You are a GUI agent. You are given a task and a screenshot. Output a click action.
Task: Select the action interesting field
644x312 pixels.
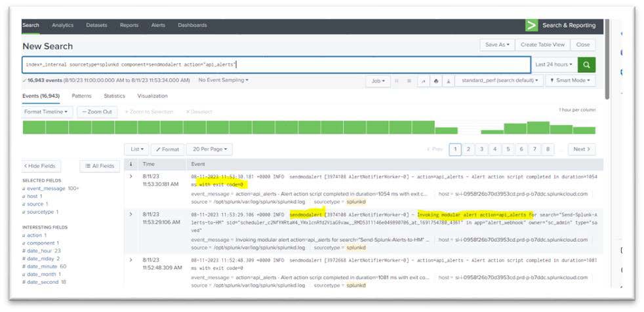(35, 235)
